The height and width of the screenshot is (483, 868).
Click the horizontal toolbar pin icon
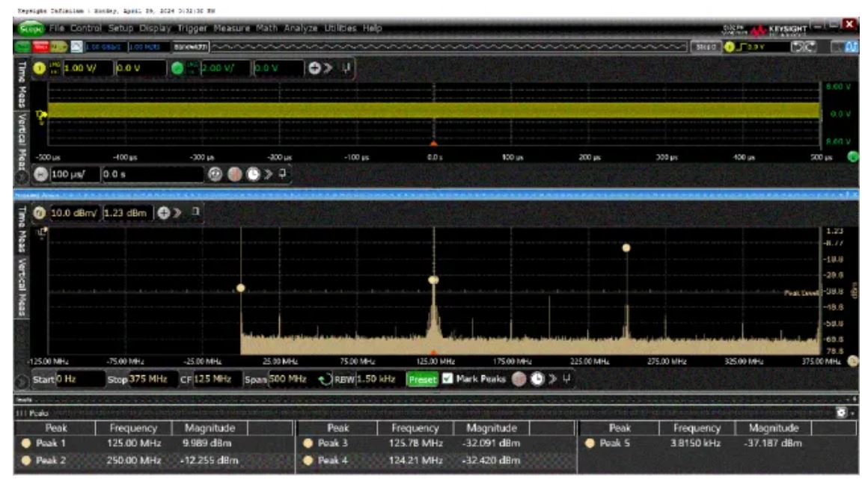tap(283, 173)
